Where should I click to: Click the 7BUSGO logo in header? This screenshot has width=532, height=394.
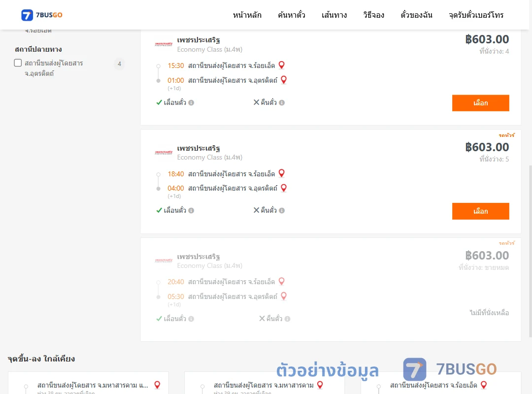[42, 15]
